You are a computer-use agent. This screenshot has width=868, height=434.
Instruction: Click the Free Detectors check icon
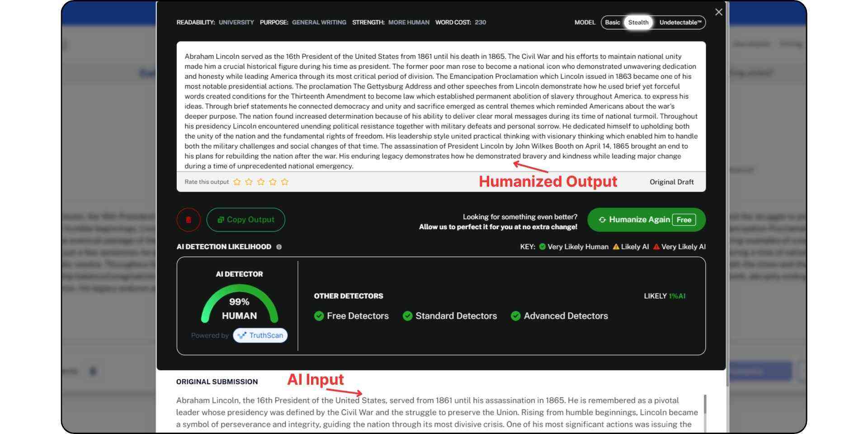pos(319,316)
